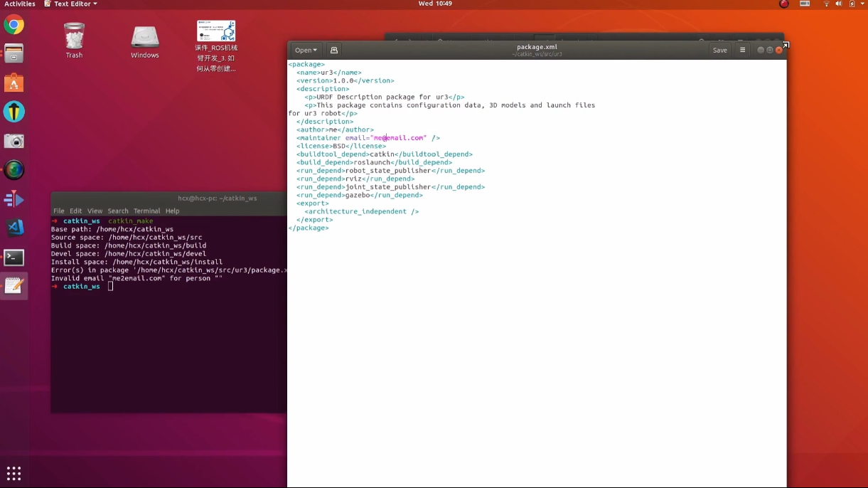Screen dimensions: 868x488
Task: Click the joint_state_publisher run_depend line
Action: [390, 187]
